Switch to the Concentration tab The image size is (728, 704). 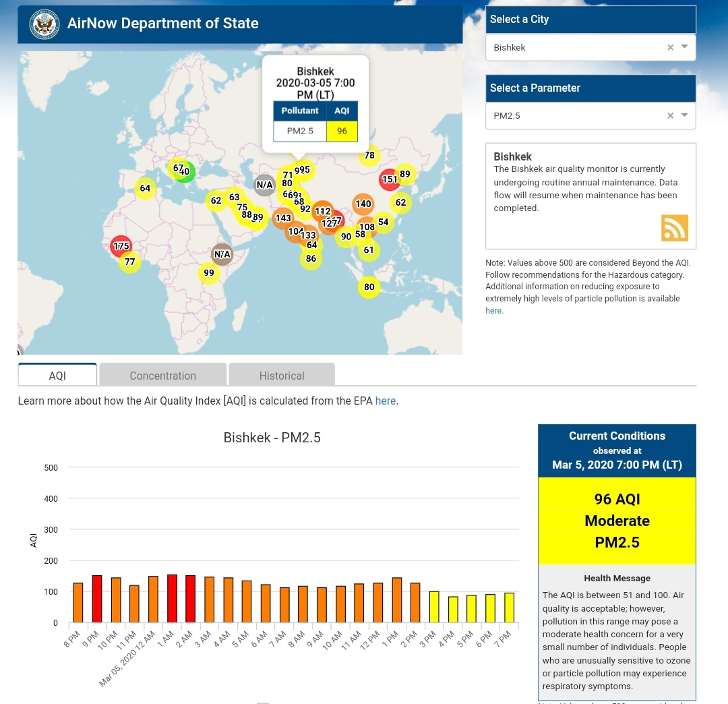coord(162,376)
